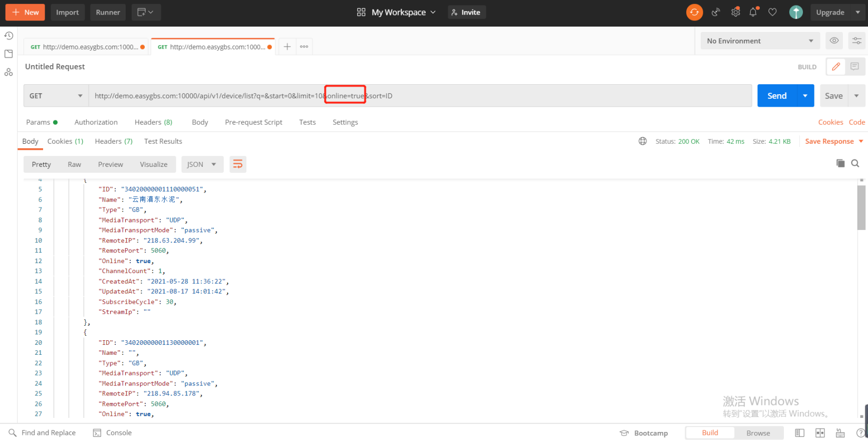Open the capture requests satellite icon
This screenshot has width=868, height=440.
[716, 12]
